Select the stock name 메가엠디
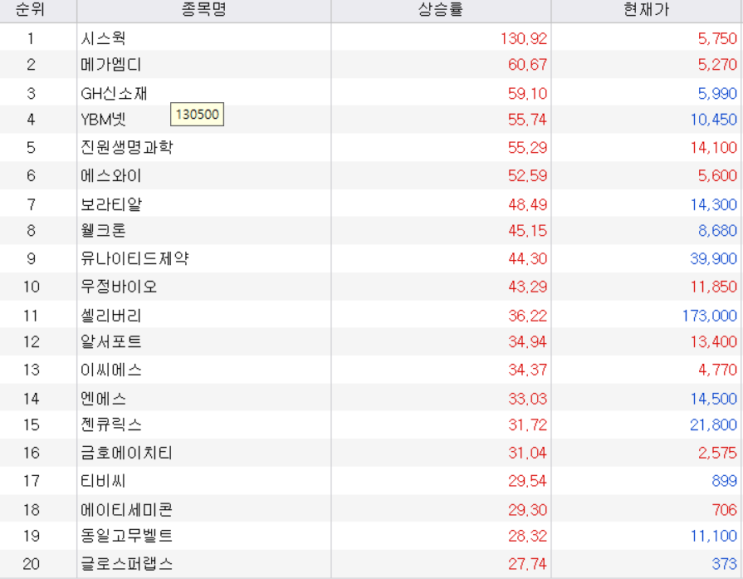 (111, 64)
